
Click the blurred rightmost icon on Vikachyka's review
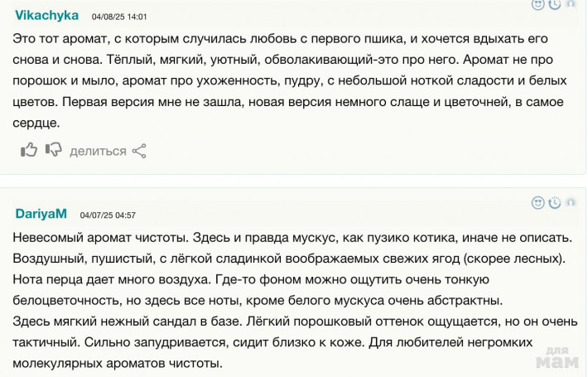point(571,4)
